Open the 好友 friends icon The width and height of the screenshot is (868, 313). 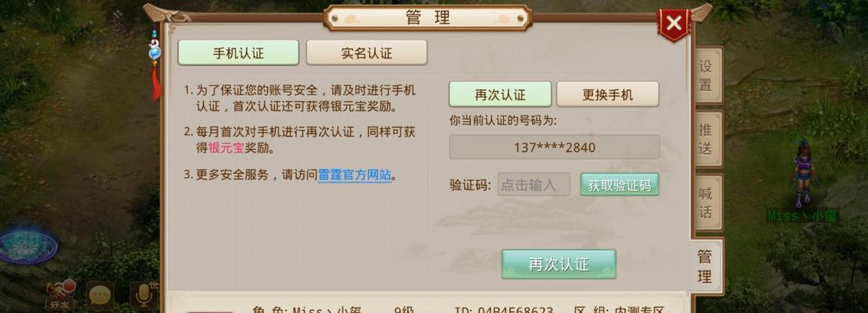click(60, 294)
